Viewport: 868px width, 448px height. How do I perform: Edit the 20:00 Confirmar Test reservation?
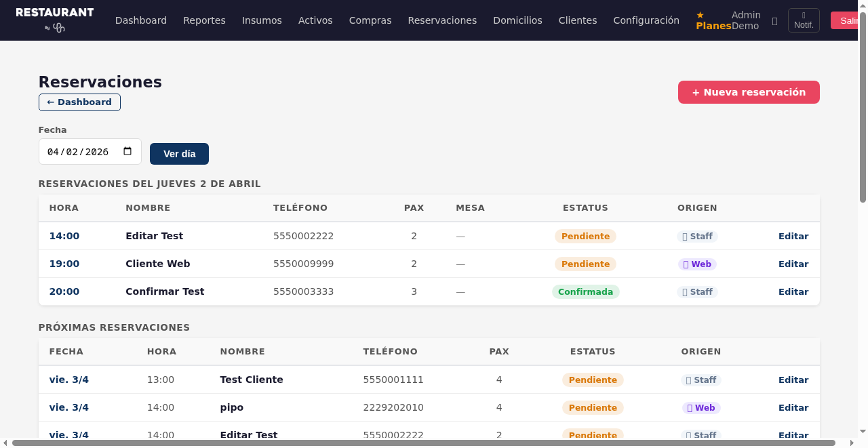793,292
